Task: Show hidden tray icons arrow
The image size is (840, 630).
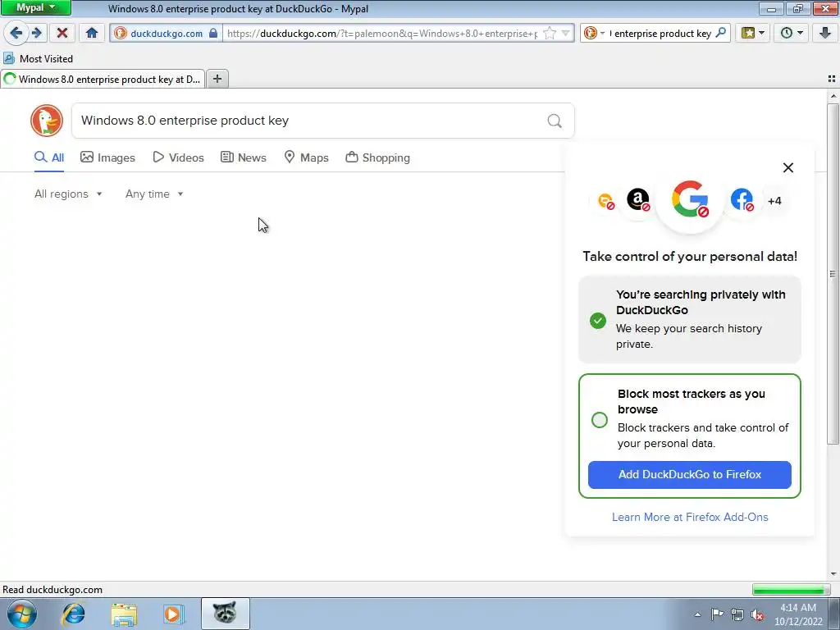Action: click(x=697, y=615)
